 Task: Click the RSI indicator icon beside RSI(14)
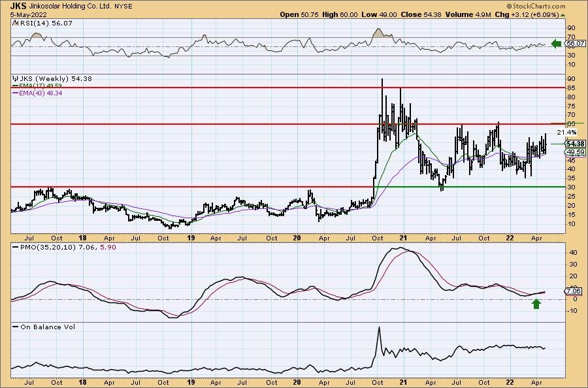[x=15, y=23]
